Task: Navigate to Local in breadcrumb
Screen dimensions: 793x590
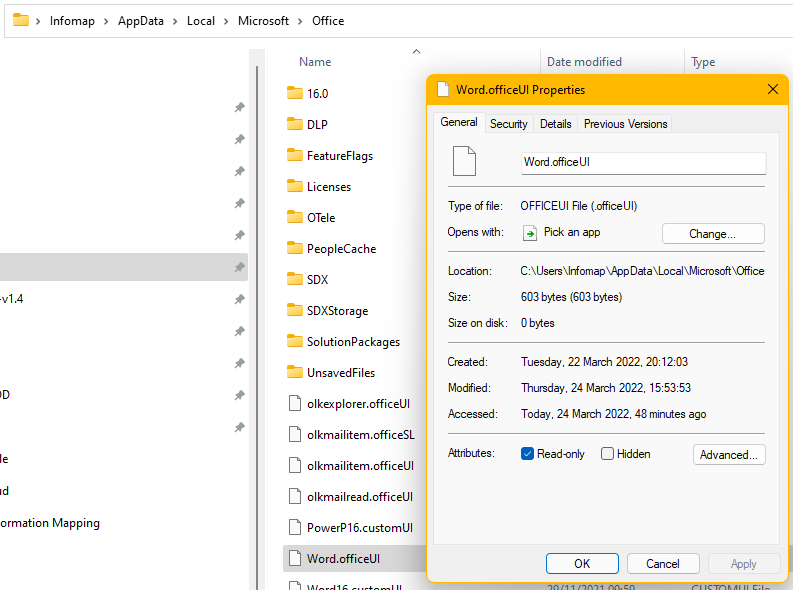Action: coord(201,21)
